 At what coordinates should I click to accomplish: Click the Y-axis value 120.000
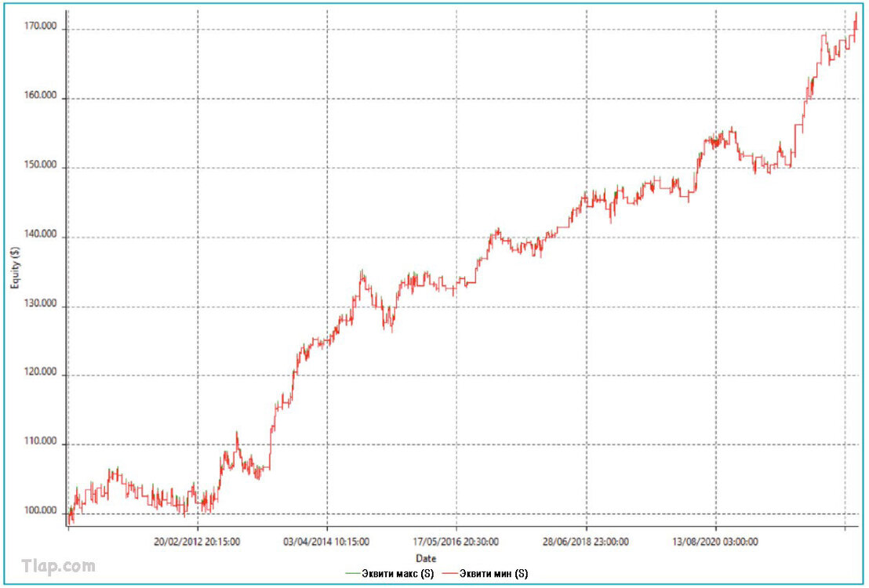point(41,372)
